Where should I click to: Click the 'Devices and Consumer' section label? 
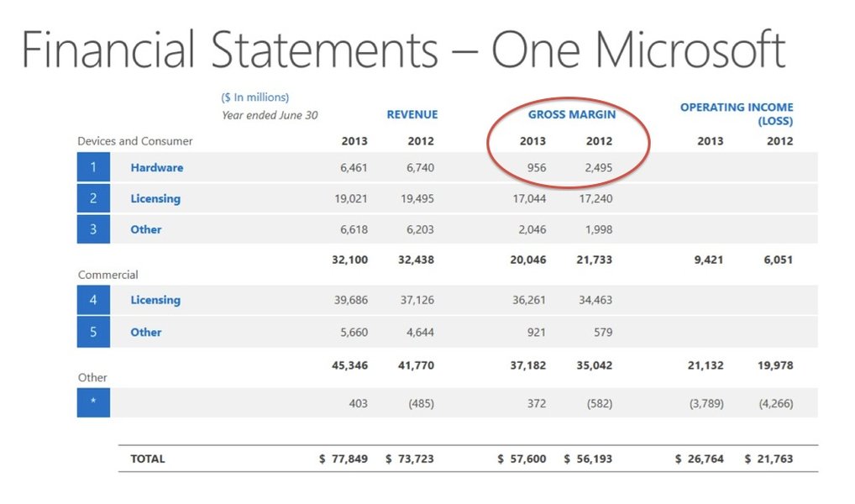pyautogui.click(x=134, y=141)
